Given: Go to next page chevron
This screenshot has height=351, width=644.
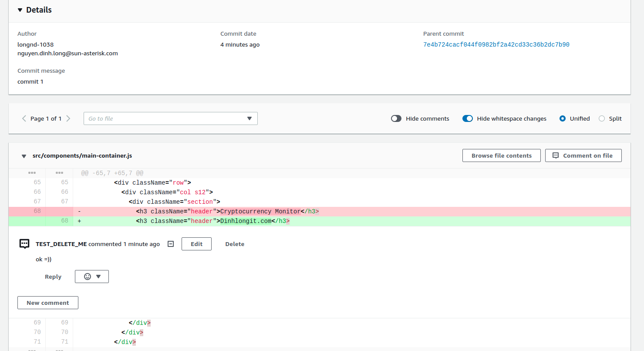Looking at the screenshot, I should tap(68, 118).
